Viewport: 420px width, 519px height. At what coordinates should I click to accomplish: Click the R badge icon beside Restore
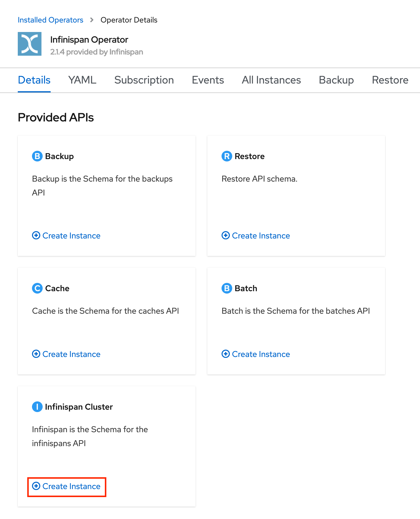pos(227,156)
